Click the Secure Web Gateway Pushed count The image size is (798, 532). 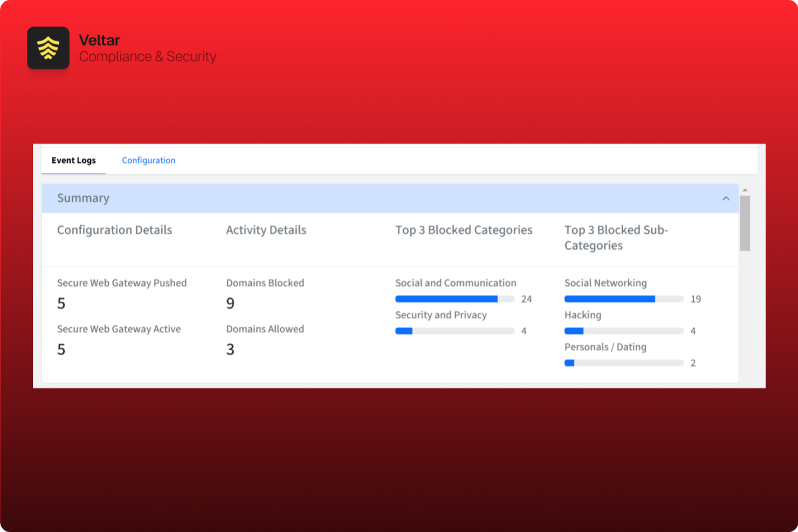point(61,303)
